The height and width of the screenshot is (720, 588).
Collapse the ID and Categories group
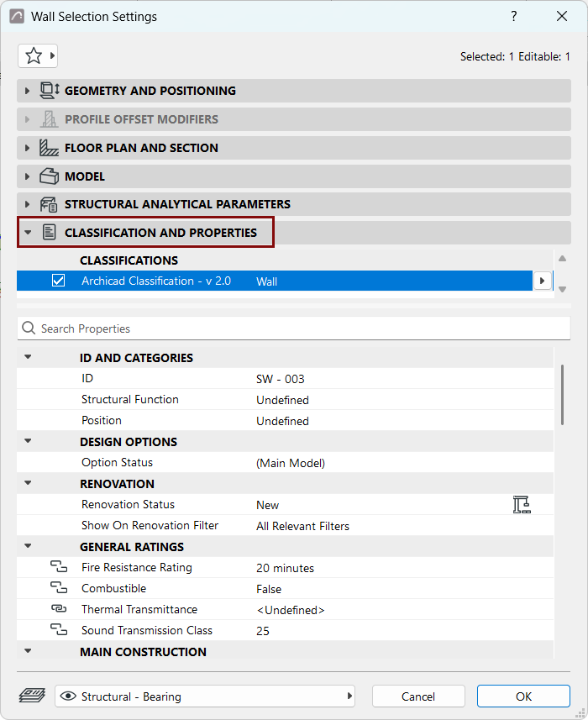28,357
